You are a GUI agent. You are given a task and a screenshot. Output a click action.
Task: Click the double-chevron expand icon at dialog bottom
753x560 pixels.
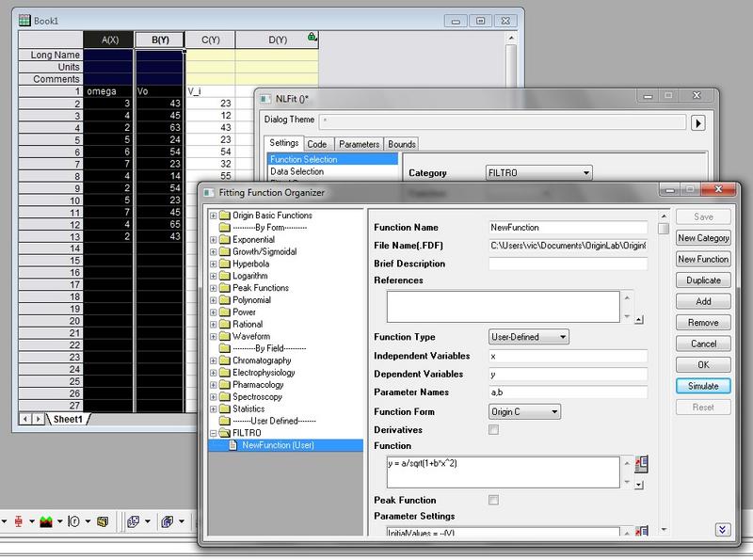pos(723,530)
